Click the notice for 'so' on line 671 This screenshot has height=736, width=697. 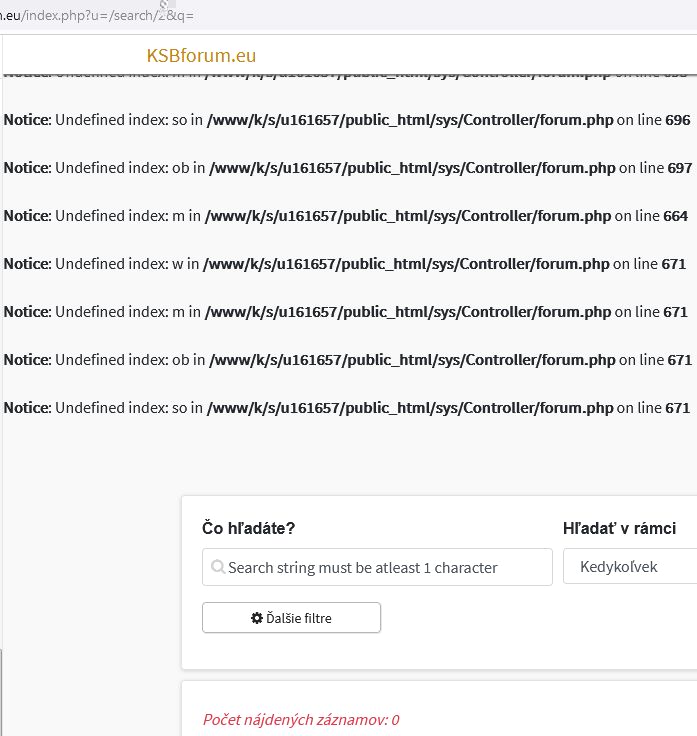tap(347, 408)
